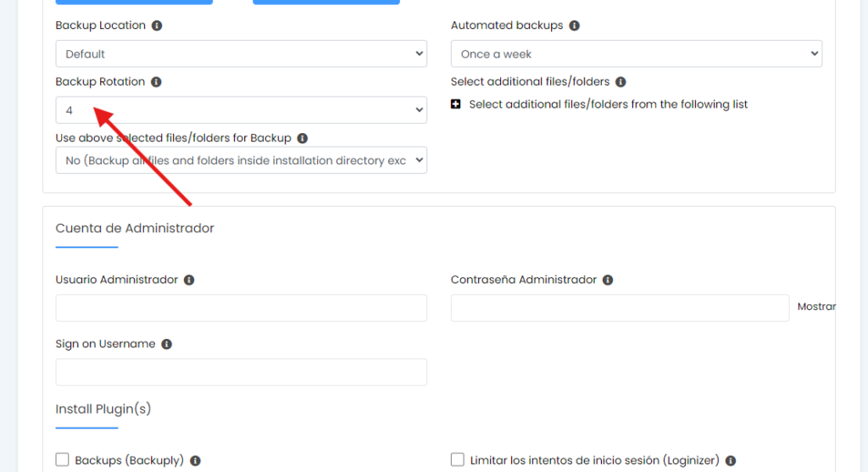868x472 pixels.
Task: Focus the Sign on Username field
Action: pos(241,373)
